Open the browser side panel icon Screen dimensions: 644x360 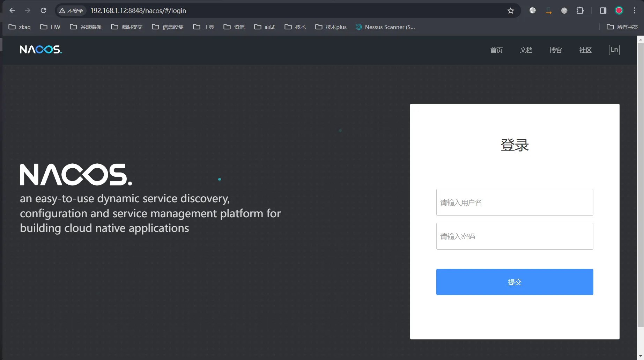602,10
